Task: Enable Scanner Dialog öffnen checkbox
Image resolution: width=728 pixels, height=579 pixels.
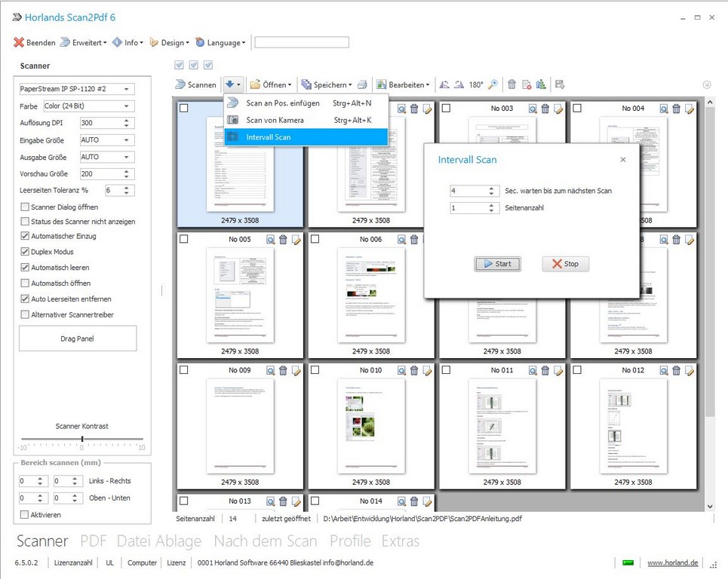Action: pyautogui.click(x=25, y=207)
